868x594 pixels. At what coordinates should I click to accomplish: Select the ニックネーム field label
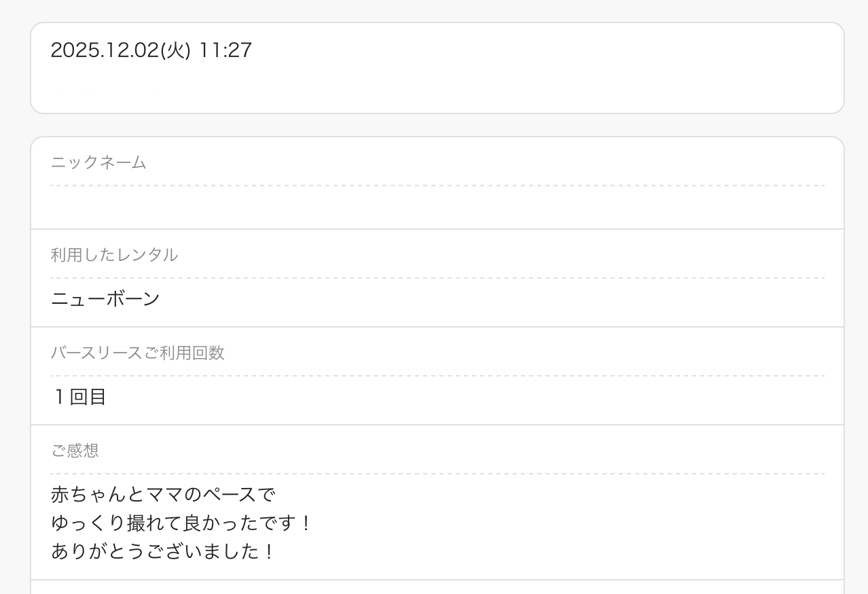[98, 162]
